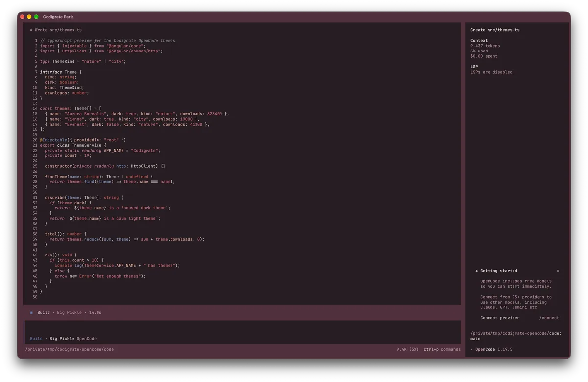This screenshot has width=588, height=382.
Task: Click line number 50 in the gutter
Action: tap(35, 297)
